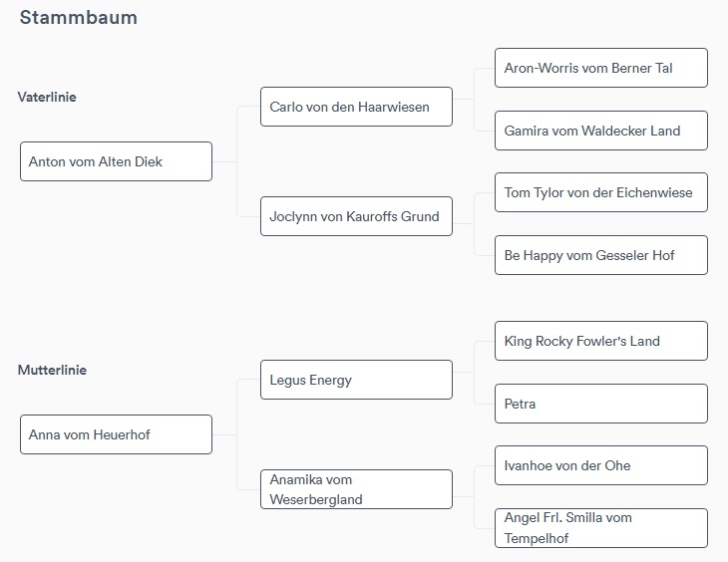Screen dimensions: 728x562
Task: Open Angel Frl. Smilla vom Tempelhof
Action: [x=601, y=528]
